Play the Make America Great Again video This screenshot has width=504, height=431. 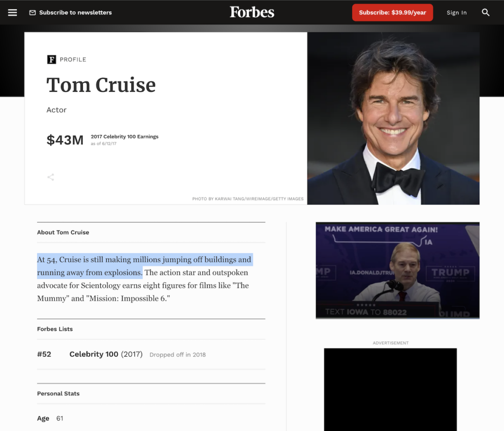tap(397, 270)
